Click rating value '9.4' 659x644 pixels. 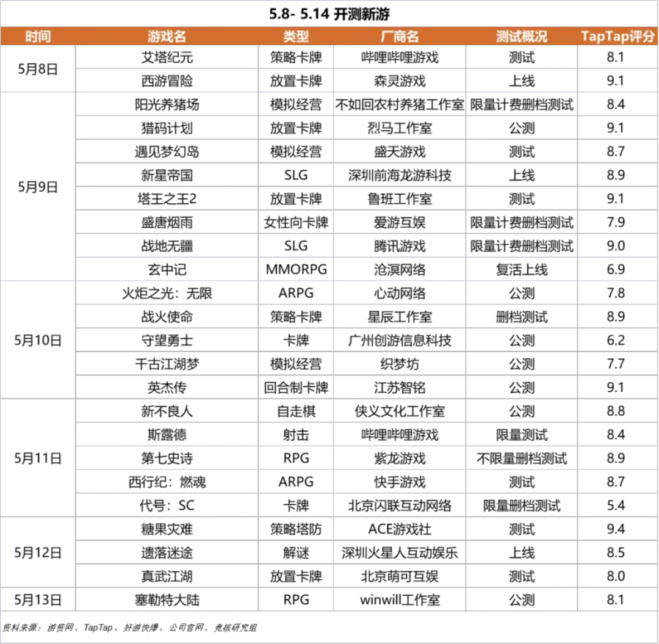click(x=616, y=529)
